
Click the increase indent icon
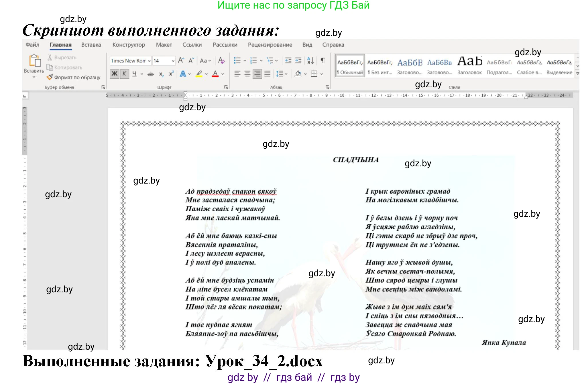(x=298, y=60)
